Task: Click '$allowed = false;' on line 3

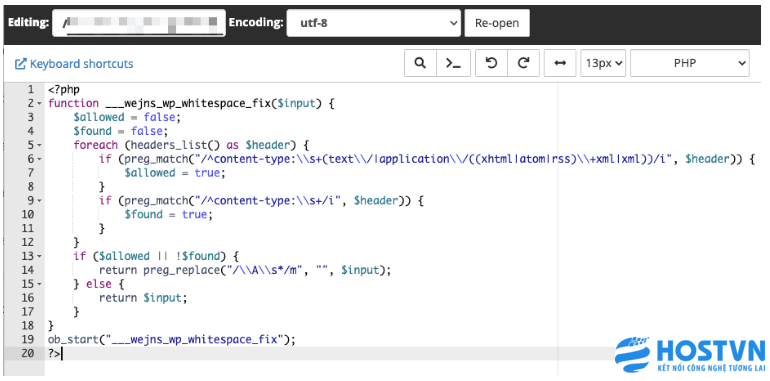Action: coord(128,117)
